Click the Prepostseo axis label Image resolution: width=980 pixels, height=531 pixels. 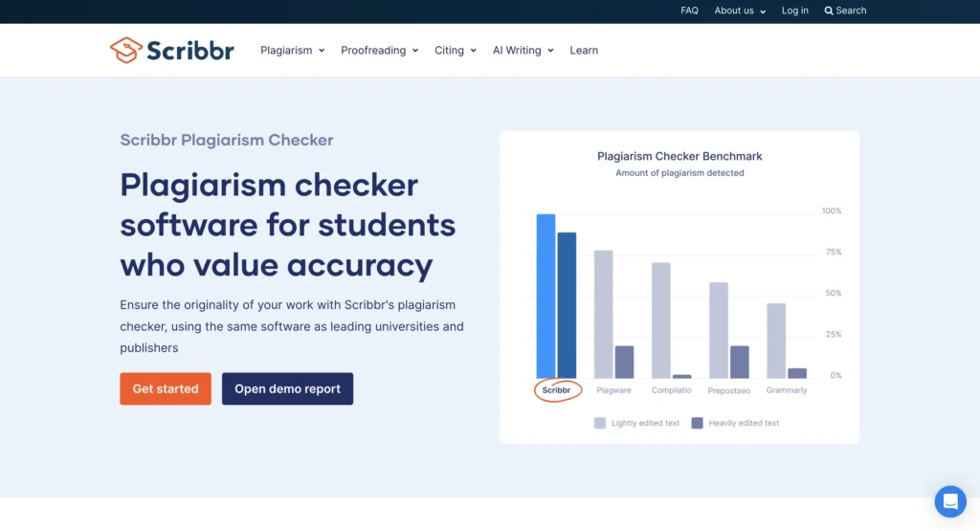(728, 391)
